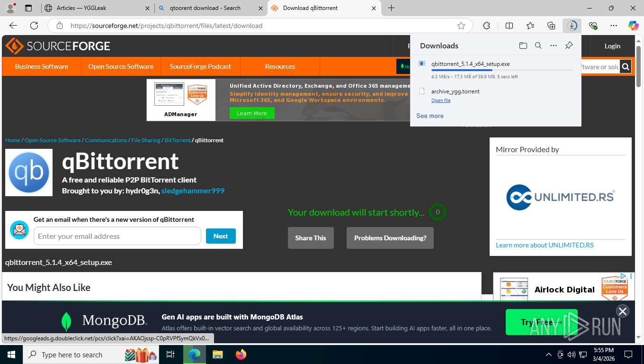
Task: Click the Next email button
Action: click(x=221, y=236)
